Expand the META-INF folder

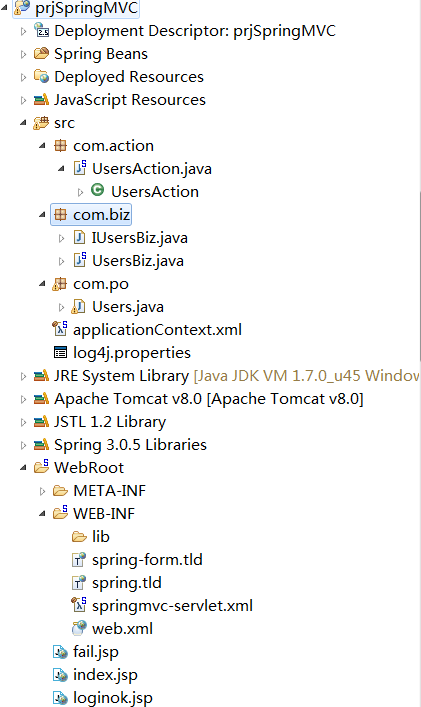42,491
